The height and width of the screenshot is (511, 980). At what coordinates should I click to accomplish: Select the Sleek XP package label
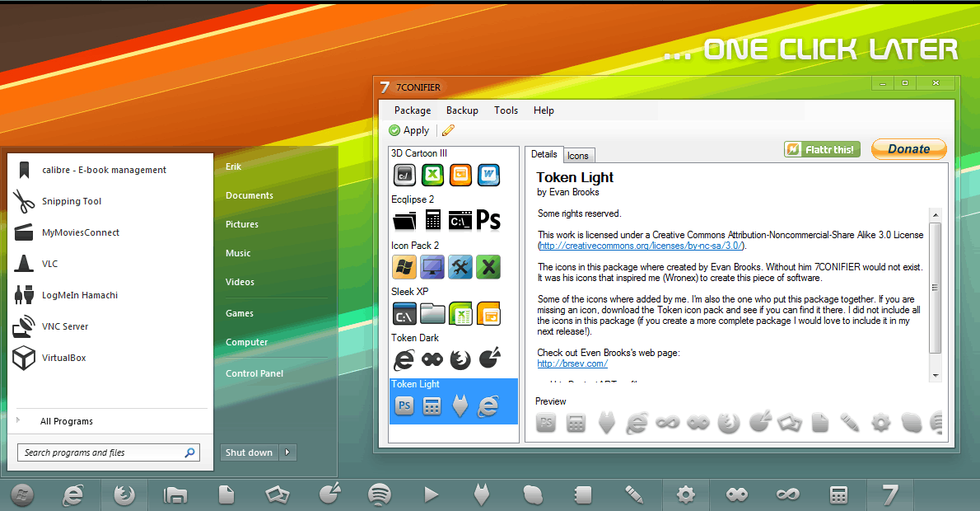[x=410, y=292]
